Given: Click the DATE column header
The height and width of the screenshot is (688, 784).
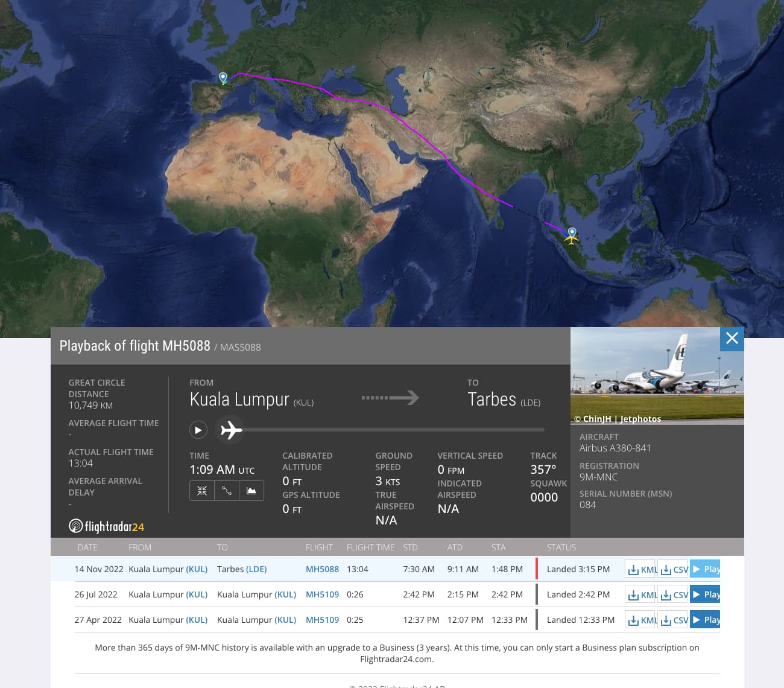Looking at the screenshot, I should [87, 547].
